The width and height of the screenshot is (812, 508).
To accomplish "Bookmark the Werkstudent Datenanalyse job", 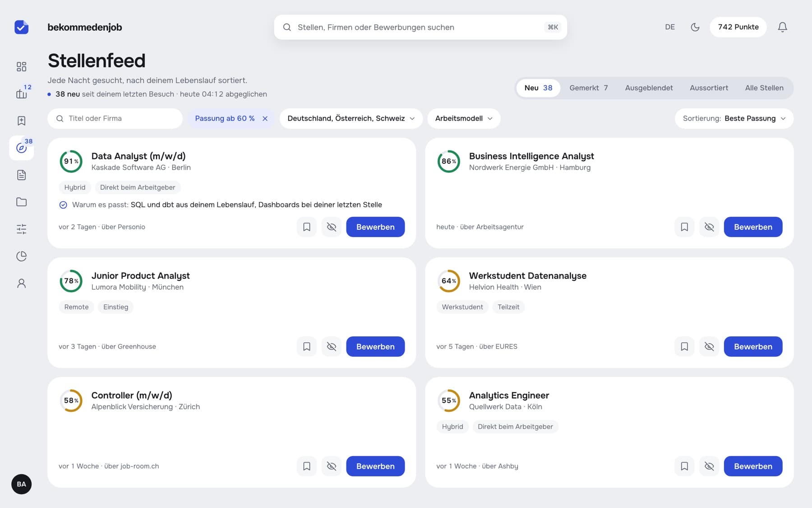I will tap(684, 346).
